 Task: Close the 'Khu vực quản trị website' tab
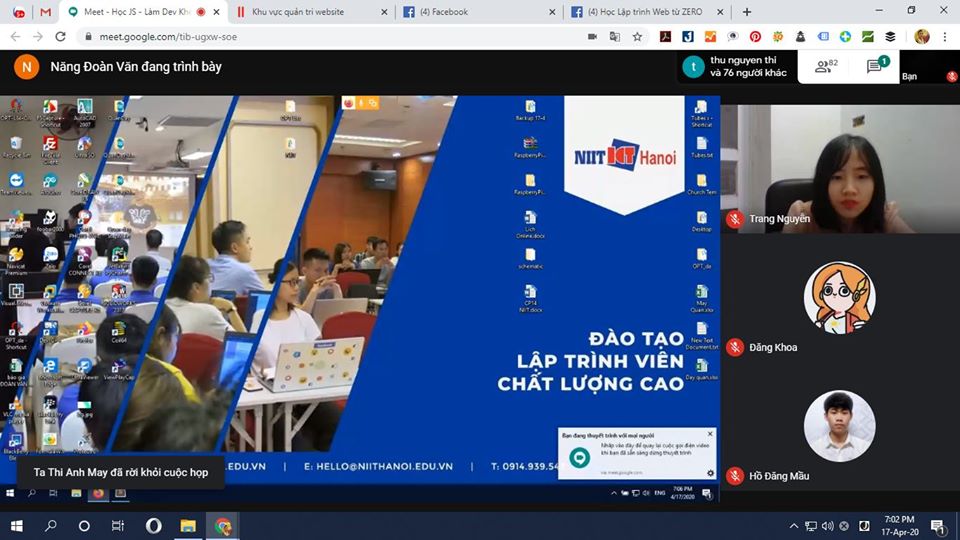click(x=384, y=12)
